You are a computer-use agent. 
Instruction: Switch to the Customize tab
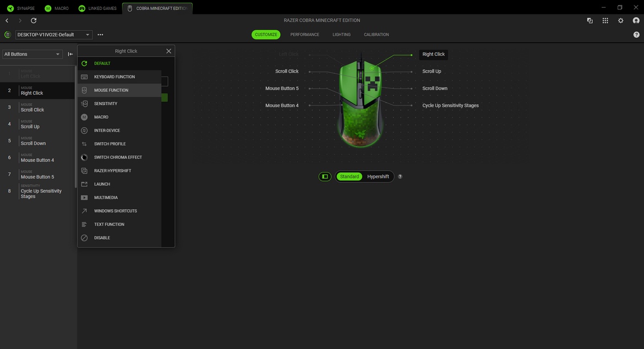point(266,35)
